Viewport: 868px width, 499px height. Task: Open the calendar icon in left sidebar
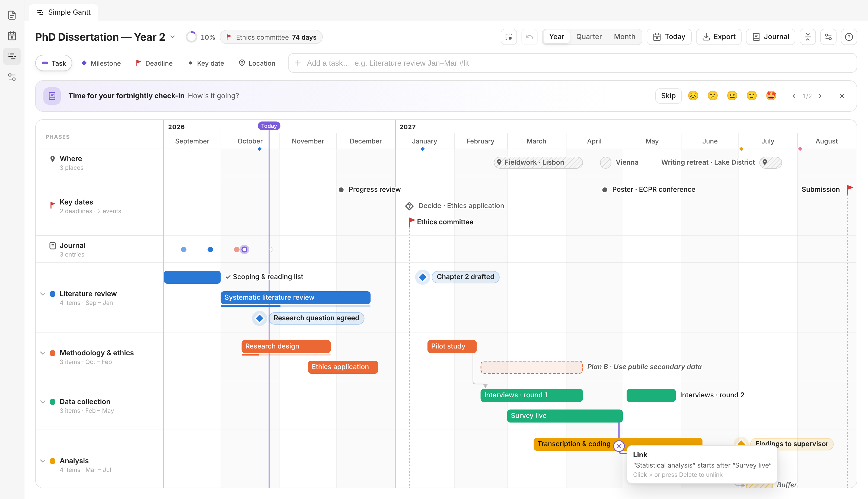pos(12,36)
